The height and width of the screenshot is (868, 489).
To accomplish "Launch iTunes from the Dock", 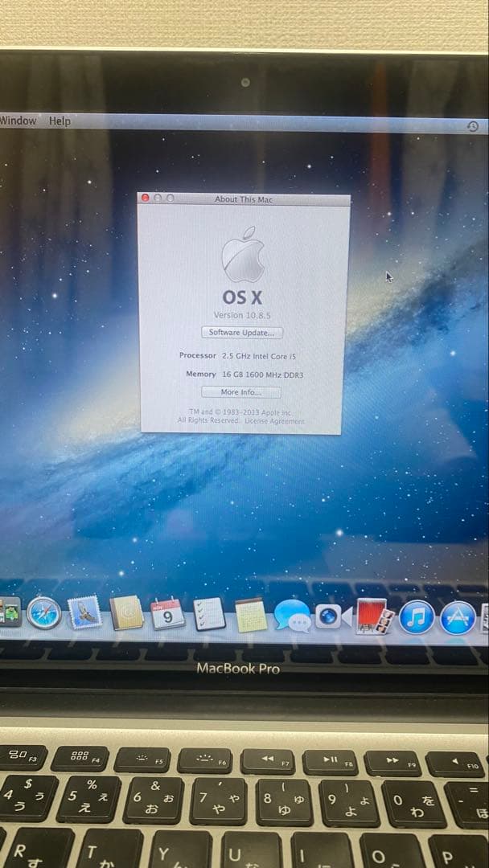I will click(417, 617).
